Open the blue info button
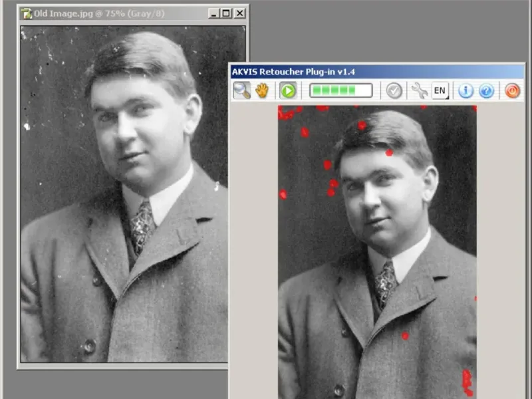The image size is (532, 399). click(465, 90)
